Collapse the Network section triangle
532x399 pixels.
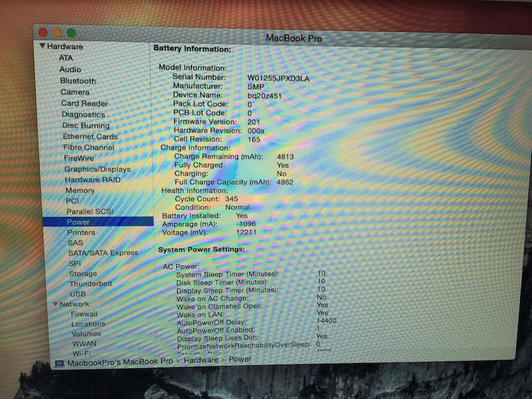coord(56,304)
